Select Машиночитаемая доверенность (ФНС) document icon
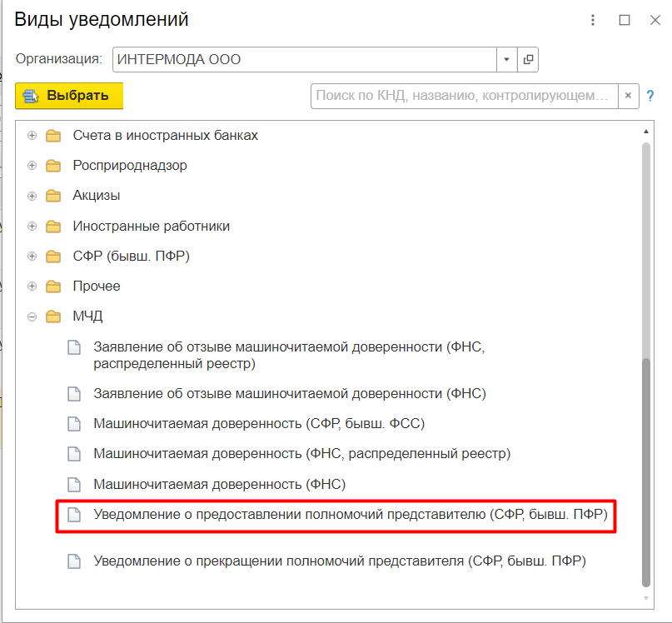Screen dimensions: 672x623 [x=75, y=484]
